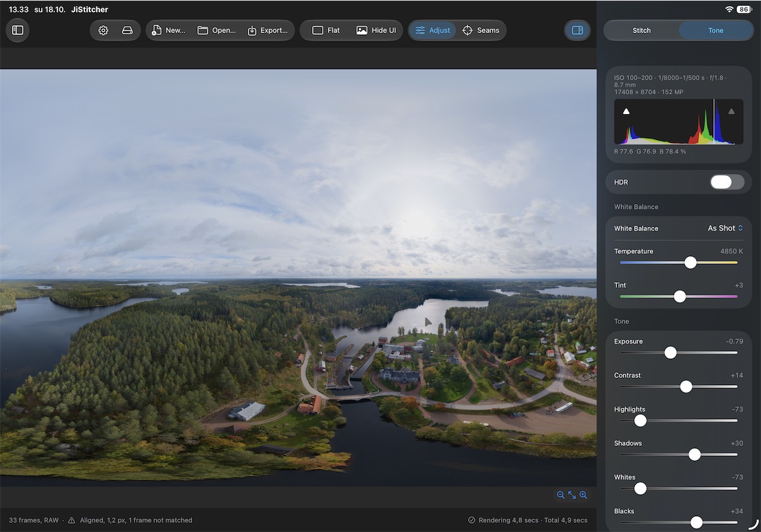Viewport: 761px width, 532px height.
Task: Toggle the HDR switch
Action: 727,182
